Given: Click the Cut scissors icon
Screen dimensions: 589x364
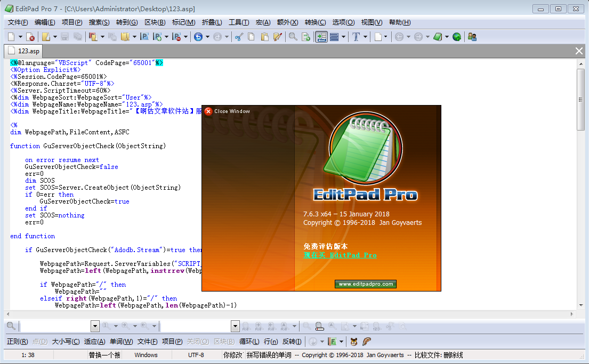Looking at the screenshot, I should click(x=239, y=37).
